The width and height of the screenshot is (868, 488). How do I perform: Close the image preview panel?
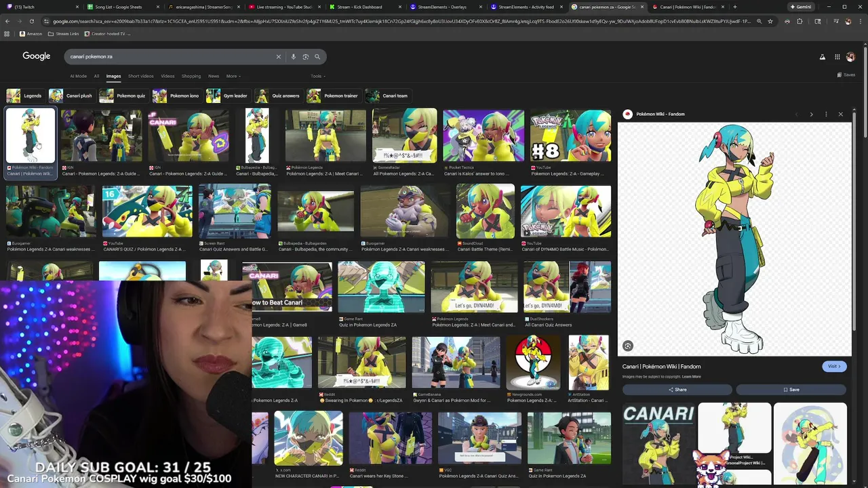841,114
